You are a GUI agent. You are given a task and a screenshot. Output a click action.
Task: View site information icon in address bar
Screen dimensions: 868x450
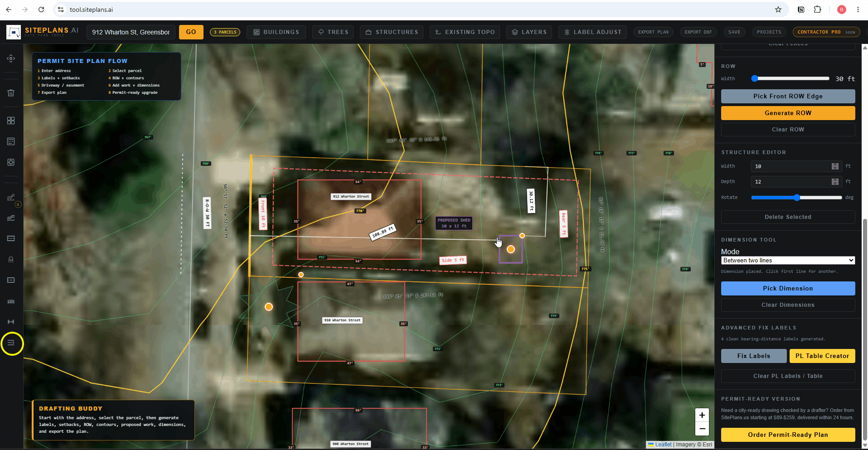[x=61, y=10]
